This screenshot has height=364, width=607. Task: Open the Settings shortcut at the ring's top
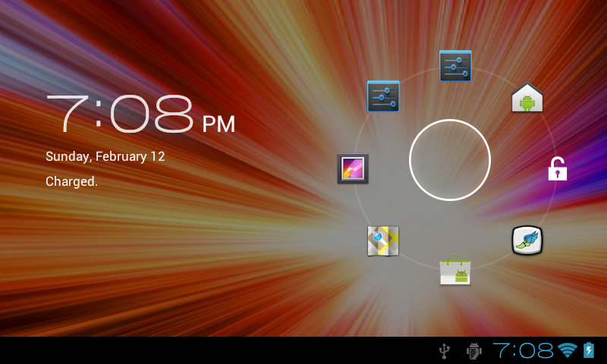(x=455, y=67)
